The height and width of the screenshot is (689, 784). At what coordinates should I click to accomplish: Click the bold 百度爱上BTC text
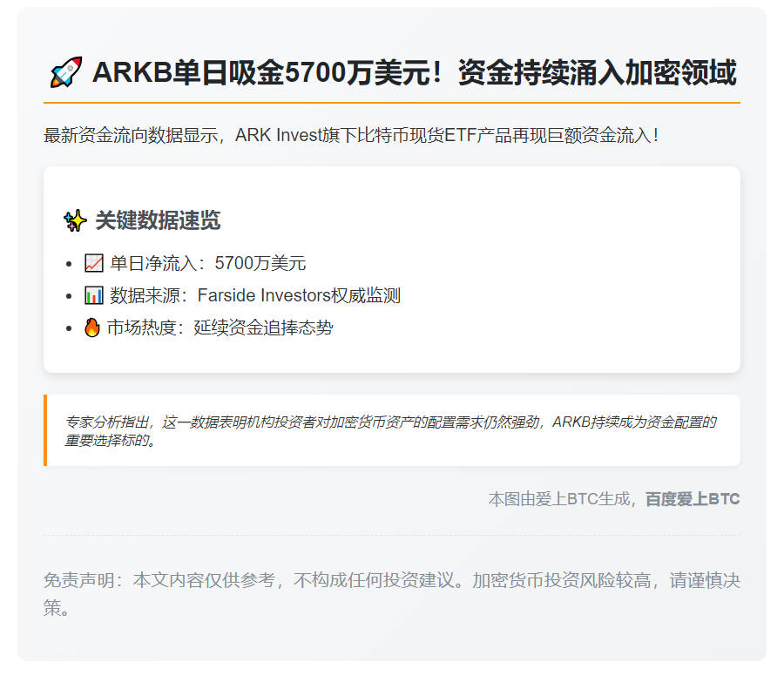(693, 499)
